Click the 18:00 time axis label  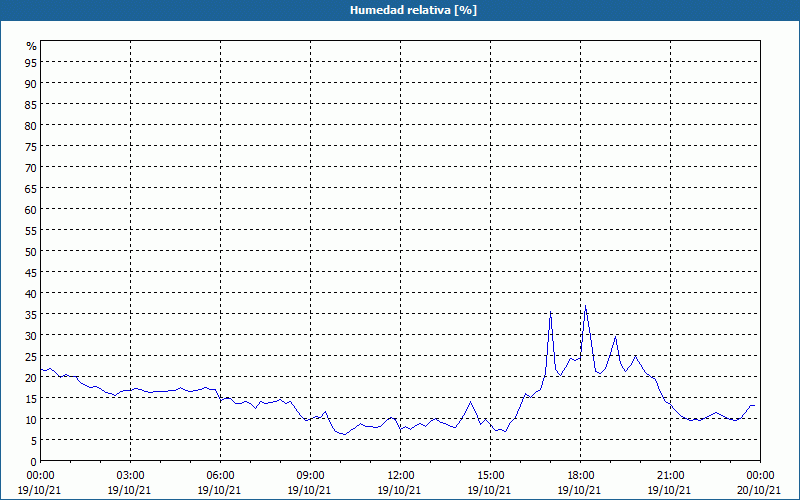coord(580,476)
